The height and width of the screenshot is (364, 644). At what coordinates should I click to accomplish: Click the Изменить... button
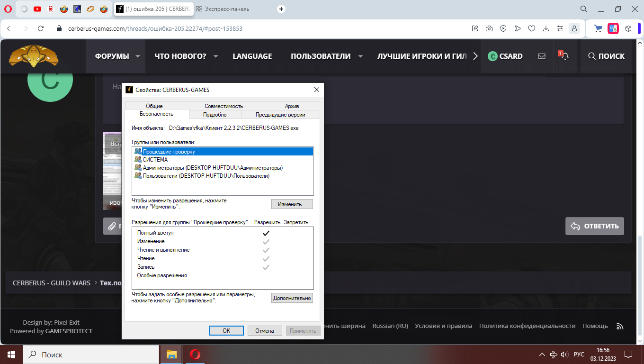(x=292, y=204)
